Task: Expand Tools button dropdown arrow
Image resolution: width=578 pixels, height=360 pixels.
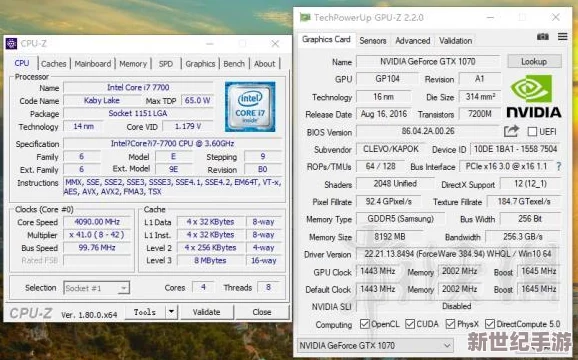Action: [171, 312]
